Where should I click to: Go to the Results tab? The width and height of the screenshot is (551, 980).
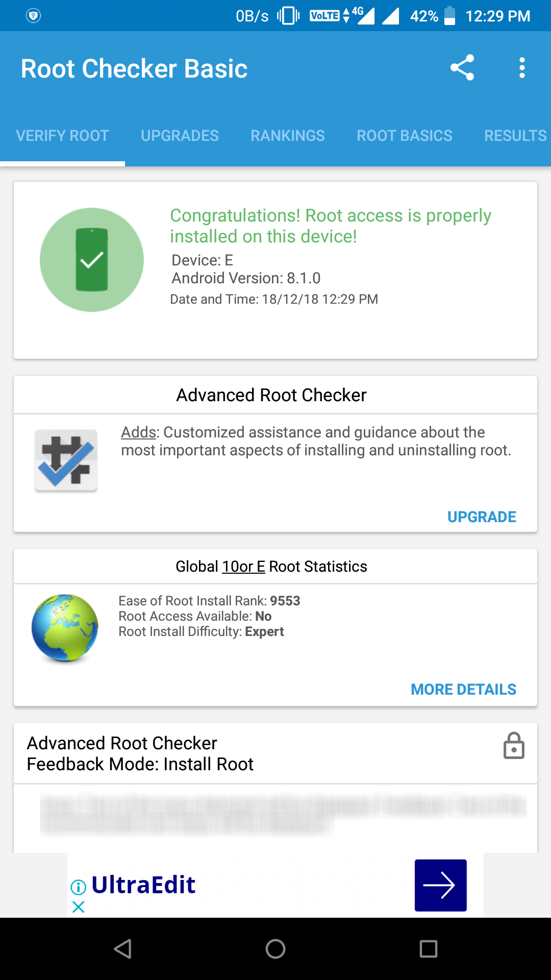515,136
